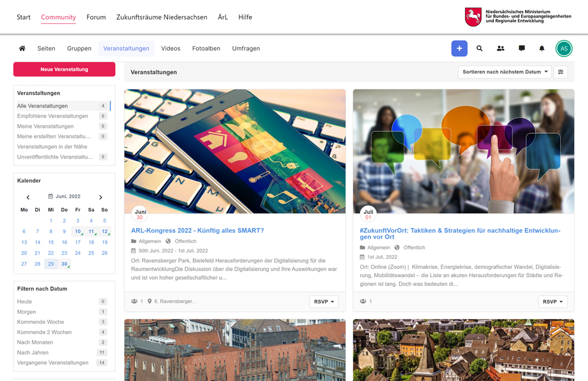
Task: Open the members/friends icon
Action: click(x=500, y=49)
